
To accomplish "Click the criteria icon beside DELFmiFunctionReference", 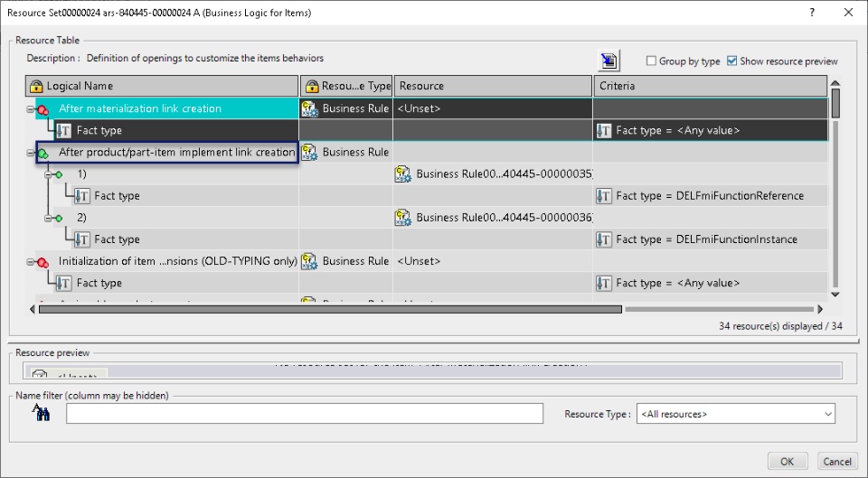I will 604,196.
